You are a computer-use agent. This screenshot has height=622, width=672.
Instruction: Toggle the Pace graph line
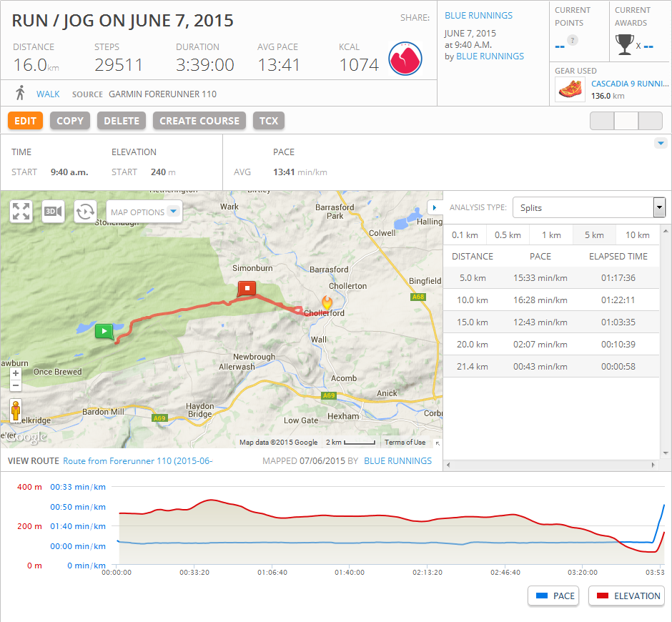555,596
